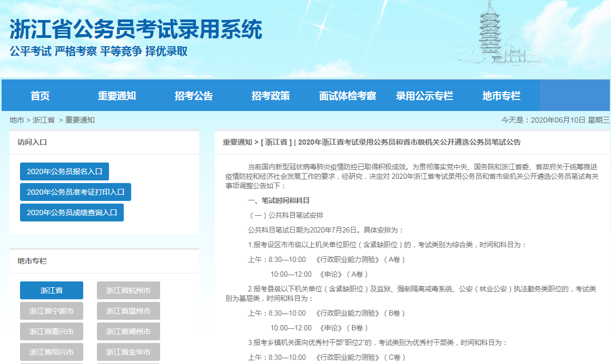The width and height of the screenshot is (611, 364).
Task: Select the 浙江省金华市 region button
Action: [129, 352]
